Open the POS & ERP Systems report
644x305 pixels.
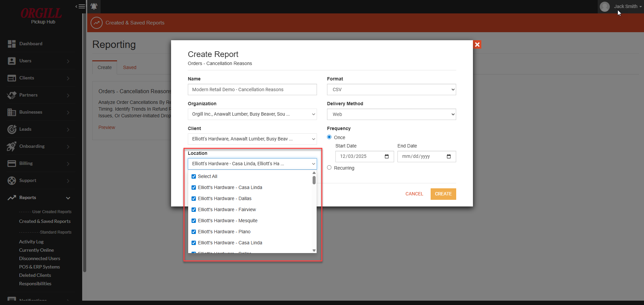click(x=40, y=267)
